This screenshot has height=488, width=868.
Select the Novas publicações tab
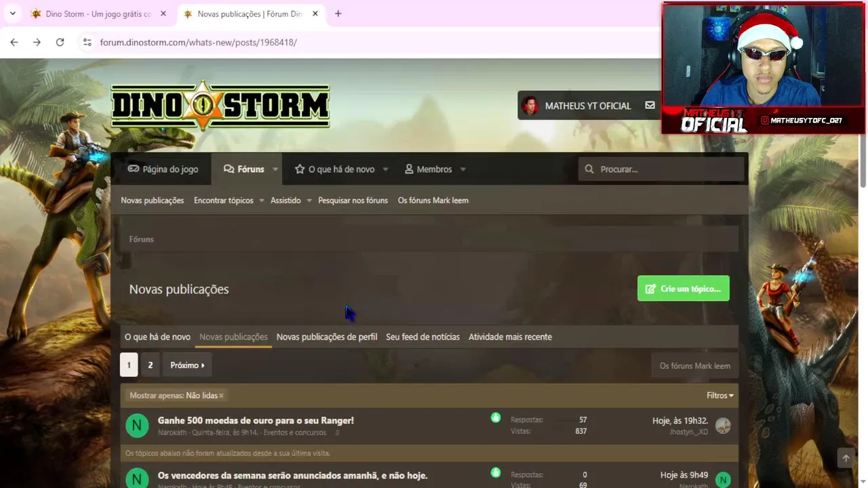233,337
